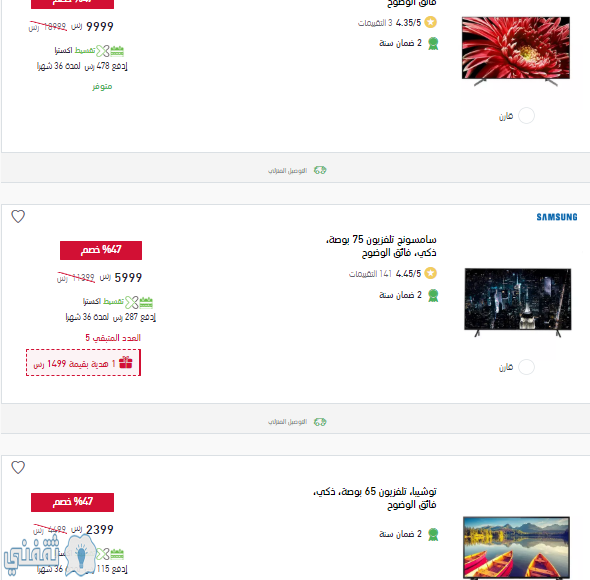Open the city night Samsung TV thumbnail
590x580 pixels.
(x=518, y=302)
